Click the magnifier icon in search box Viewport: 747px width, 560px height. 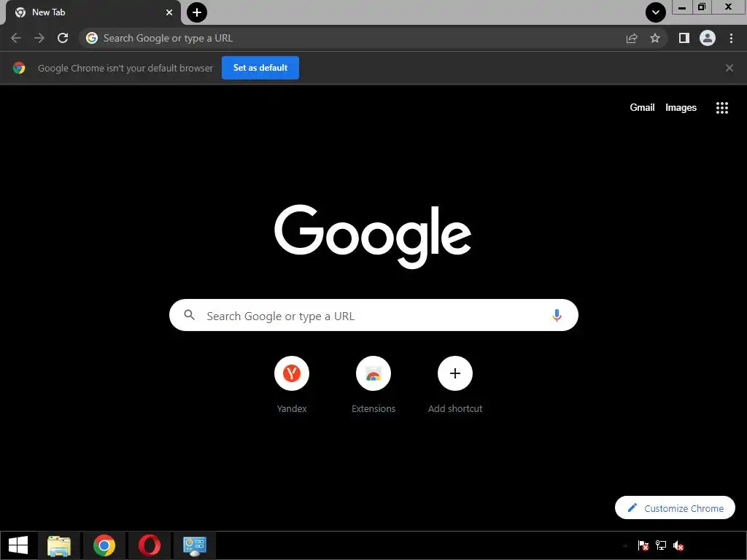[190, 315]
